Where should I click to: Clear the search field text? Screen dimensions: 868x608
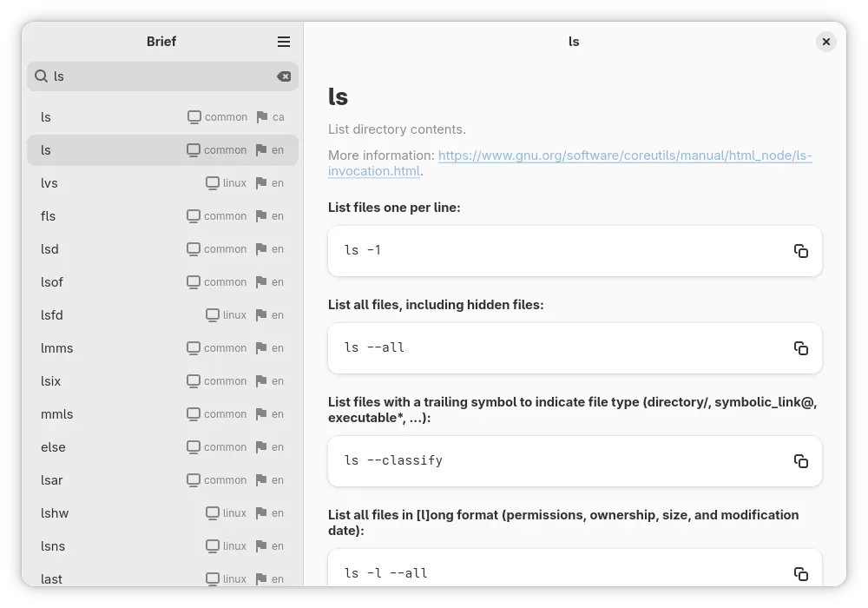click(x=284, y=76)
